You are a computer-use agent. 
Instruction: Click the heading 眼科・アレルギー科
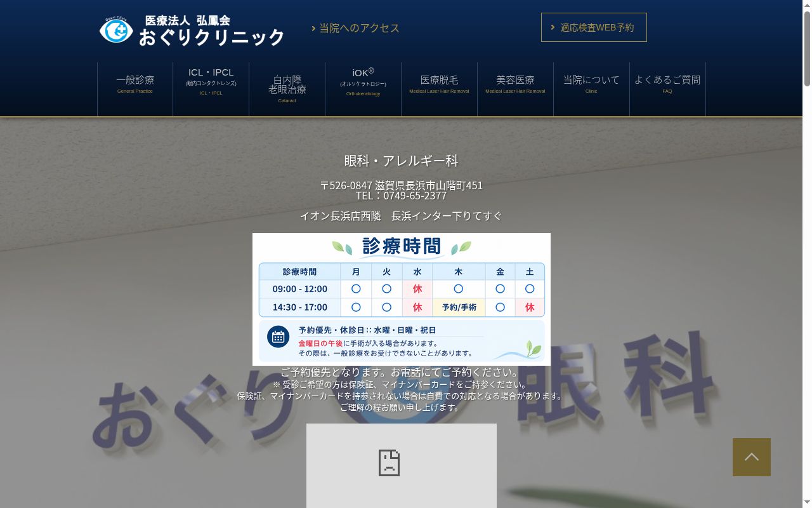[x=402, y=161]
